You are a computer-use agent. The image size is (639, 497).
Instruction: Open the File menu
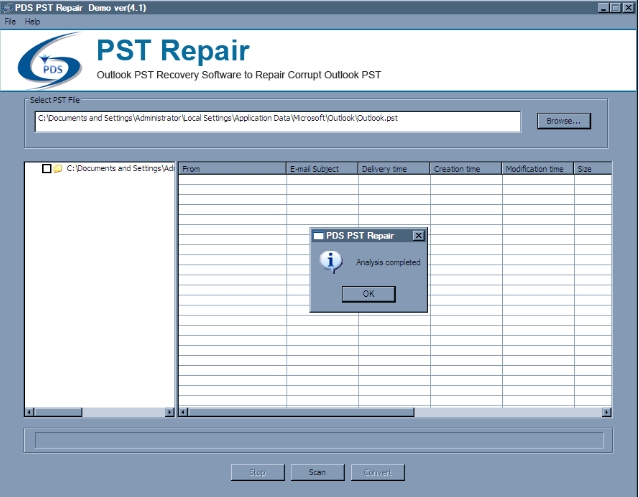[x=10, y=22]
